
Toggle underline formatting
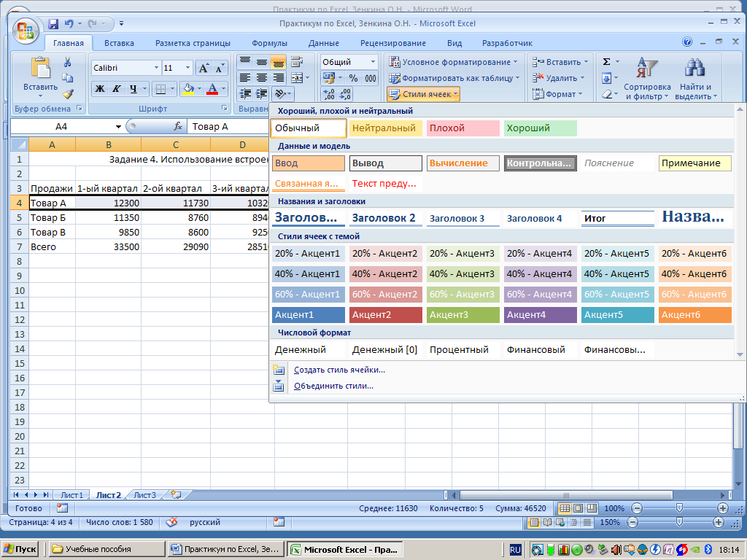coord(133,88)
